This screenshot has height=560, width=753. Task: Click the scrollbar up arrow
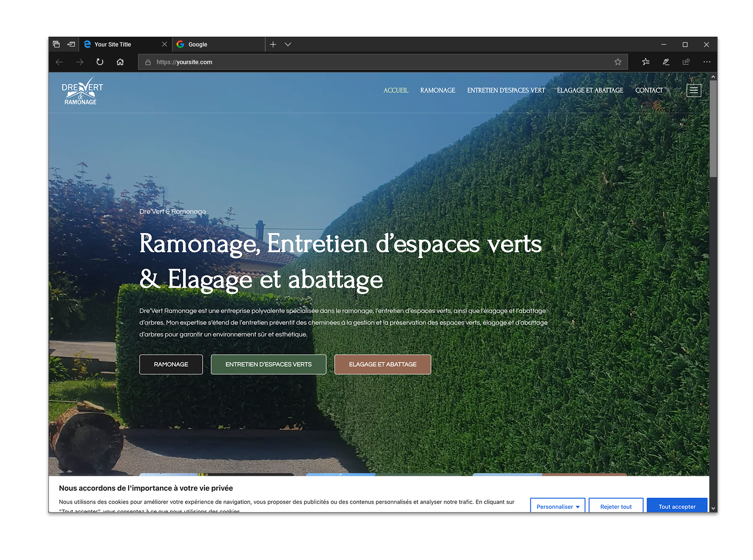[x=713, y=76]
